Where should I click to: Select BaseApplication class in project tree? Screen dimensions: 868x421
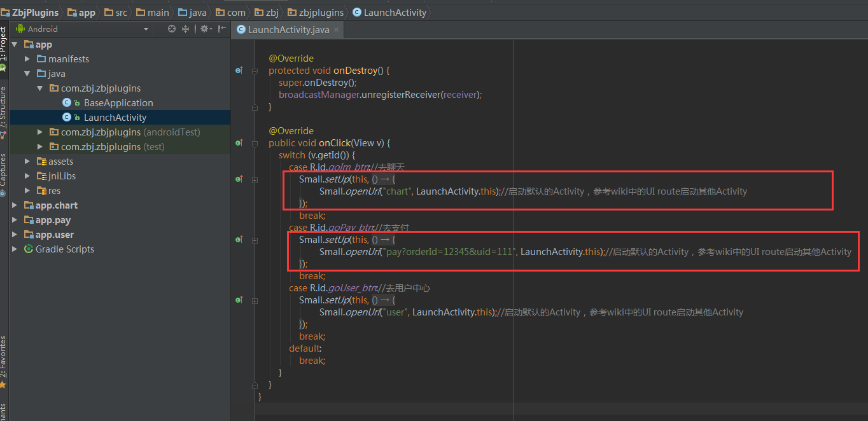pos(118,103)
